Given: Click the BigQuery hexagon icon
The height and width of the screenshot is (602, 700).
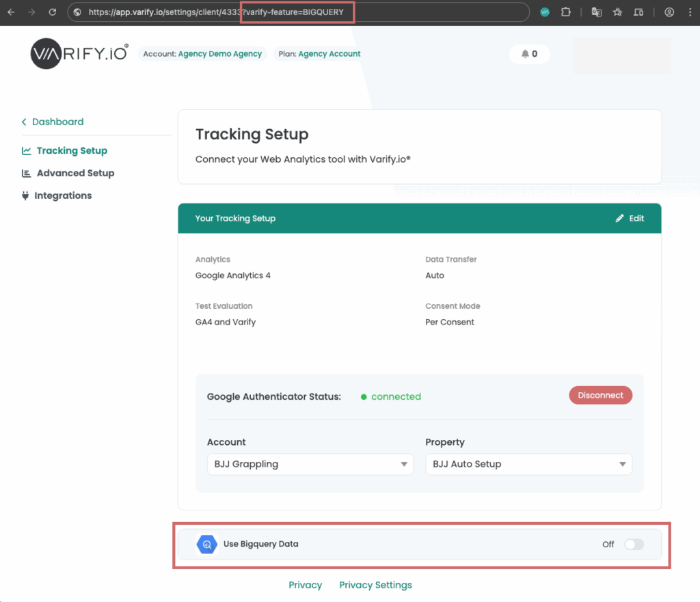Looking at the screenshot, I should point(207,545).
